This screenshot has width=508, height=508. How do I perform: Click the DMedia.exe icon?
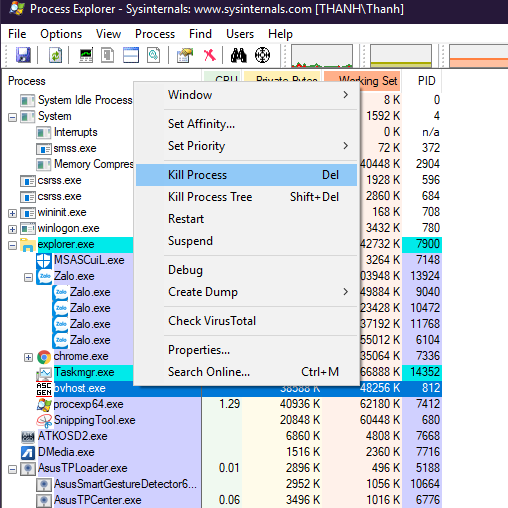pyautogui.click(x=28, y=453)
